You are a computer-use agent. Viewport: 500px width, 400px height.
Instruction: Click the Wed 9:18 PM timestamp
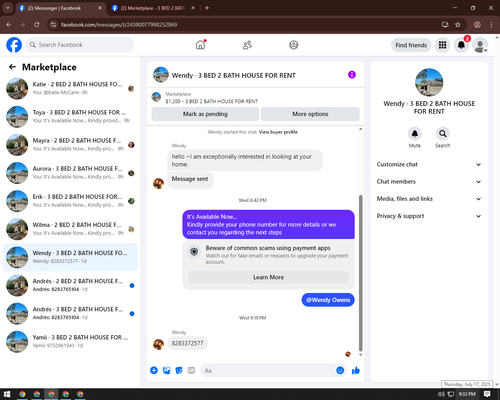252,318
